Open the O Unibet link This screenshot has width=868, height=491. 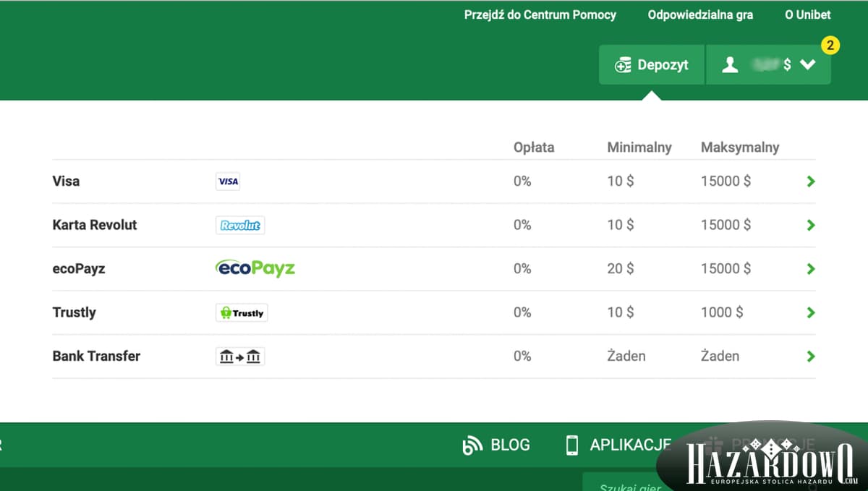(x=808, y=14)
